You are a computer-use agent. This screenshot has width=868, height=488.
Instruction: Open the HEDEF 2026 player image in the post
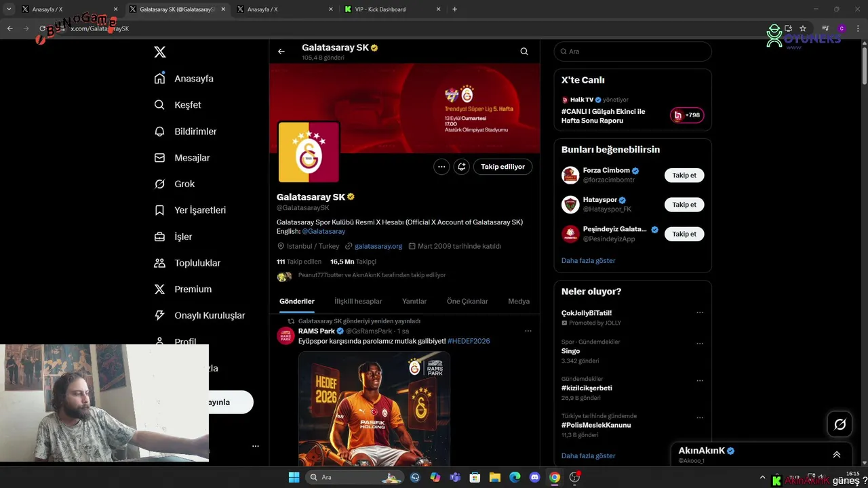[374, 409]
